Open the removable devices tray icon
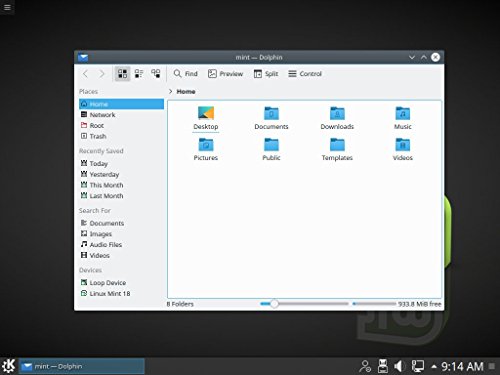The height and width of the screenshot is (375, 500). [383, 366]
